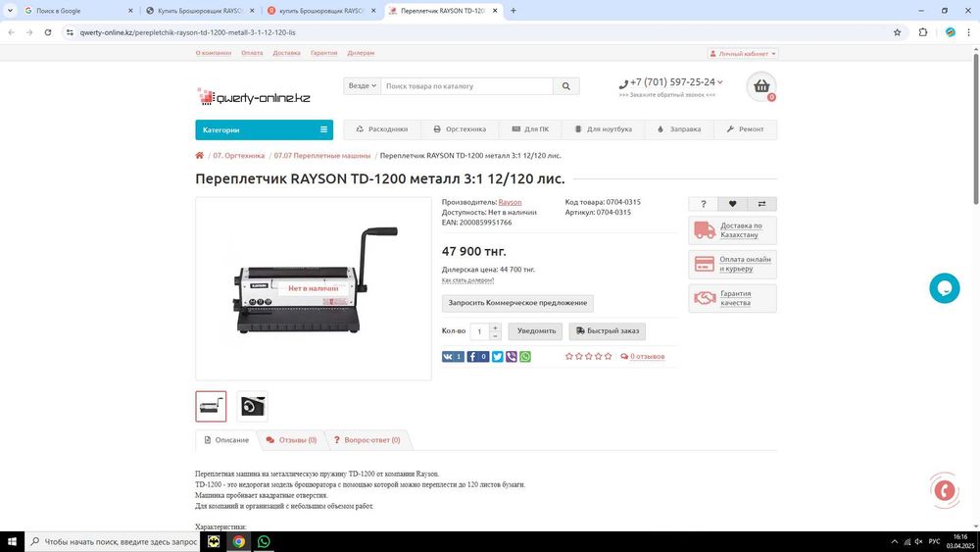The width and height of the screenshot is (980, 552).
Task: Open Доставка по Казахстану link
Action: click(x=732, y=230)
